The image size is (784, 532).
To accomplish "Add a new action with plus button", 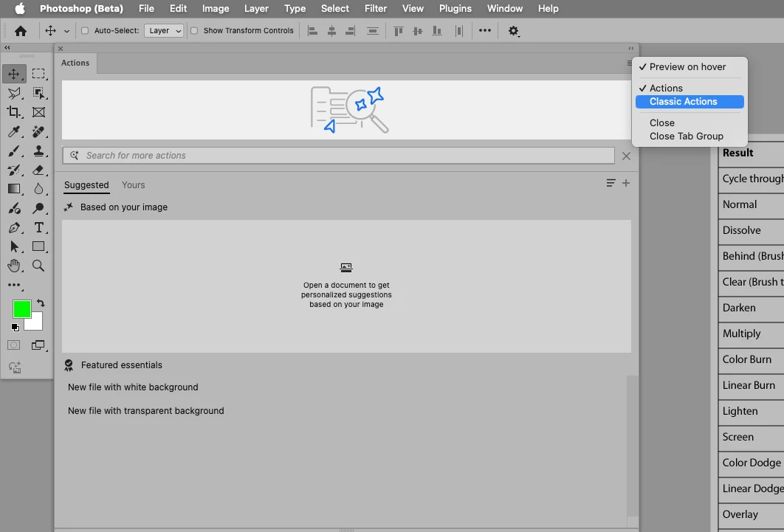I will coord(626,183).
